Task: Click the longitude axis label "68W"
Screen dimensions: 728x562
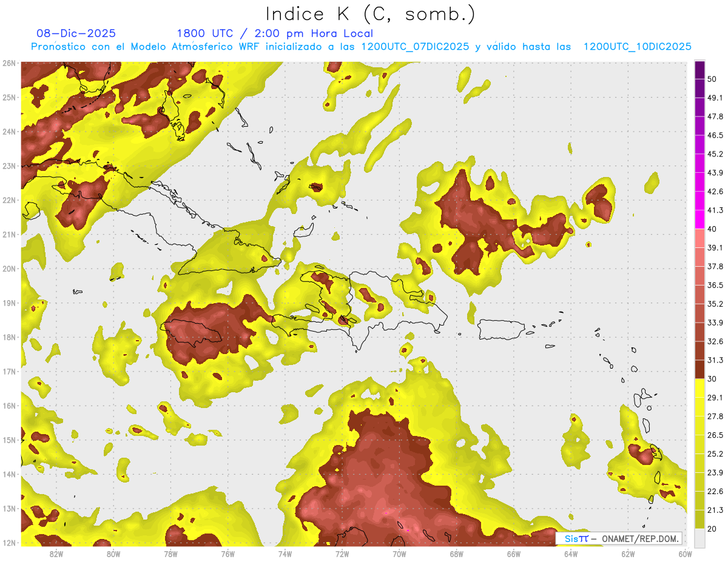Action: click(x=456, y=554)
